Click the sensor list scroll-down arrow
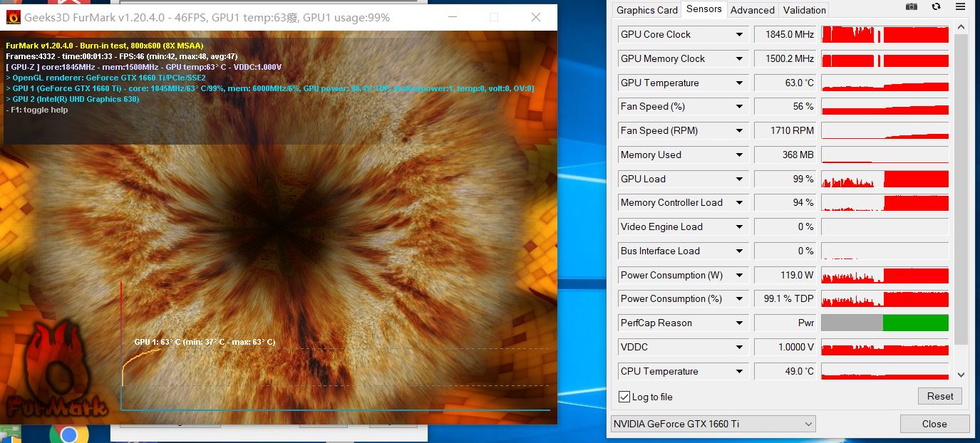 961,375
